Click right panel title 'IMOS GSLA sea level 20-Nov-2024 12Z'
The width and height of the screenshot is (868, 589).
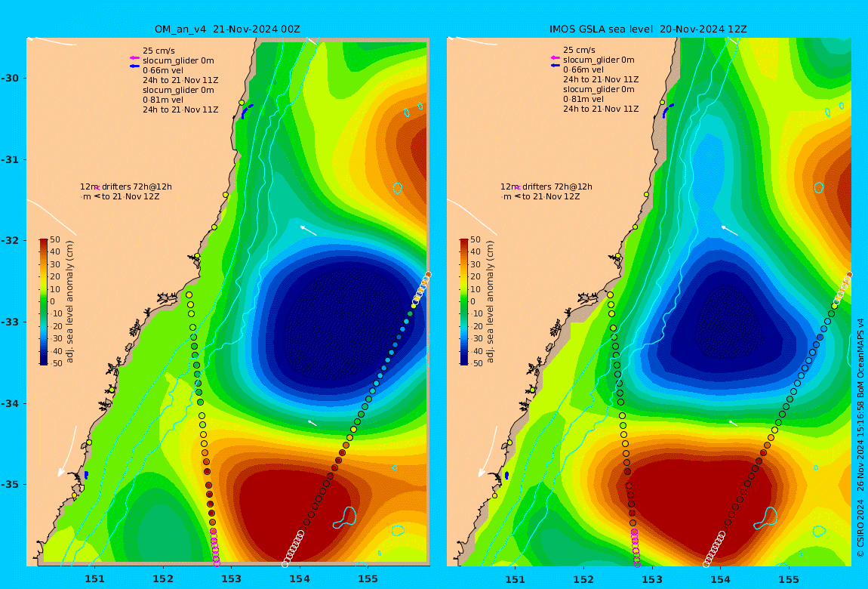[648, 29]
